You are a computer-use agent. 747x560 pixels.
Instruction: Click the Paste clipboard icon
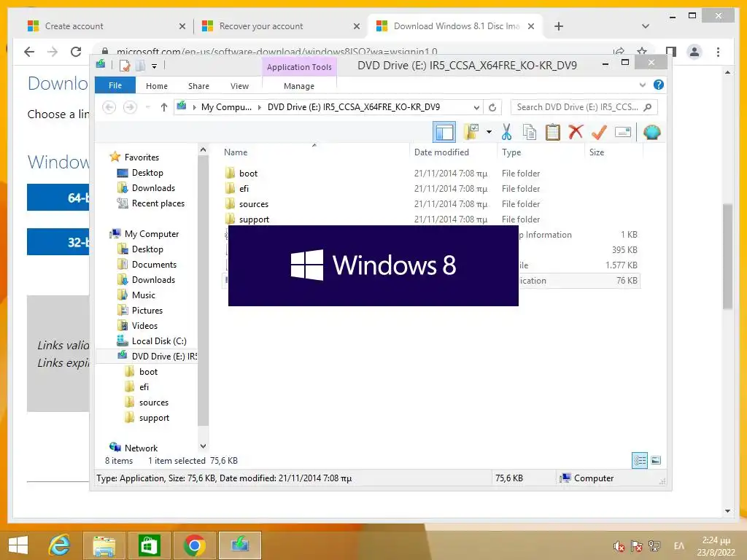tap(553, 132)
